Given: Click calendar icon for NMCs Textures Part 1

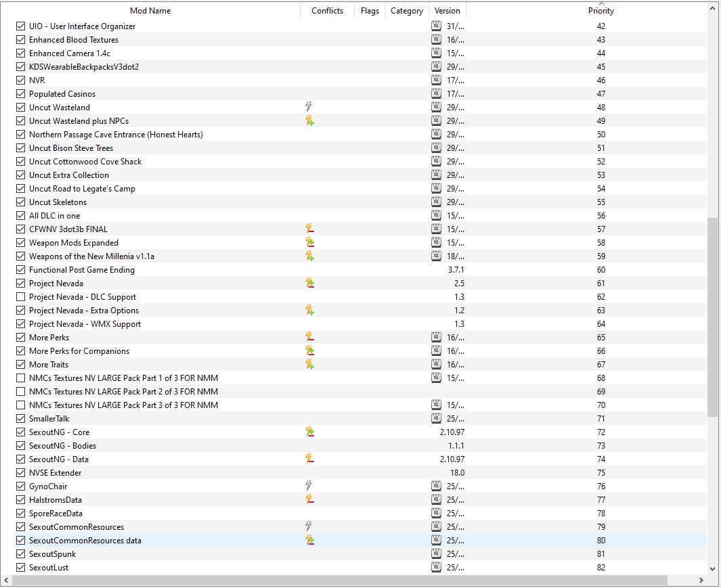Looking at the screenshot, I should tap(436, 378).
